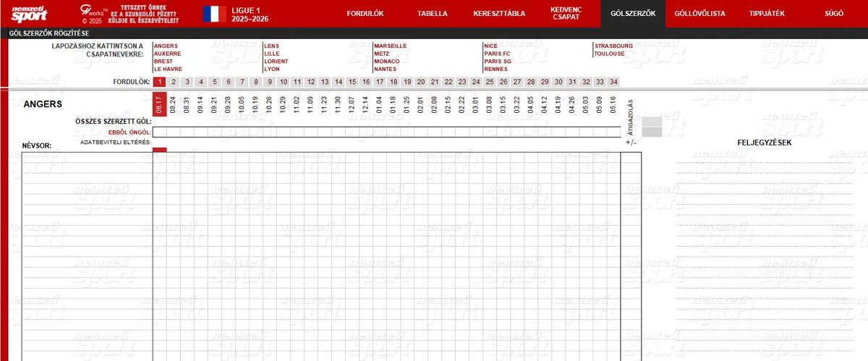Select round 31 button

coord(572,82)
